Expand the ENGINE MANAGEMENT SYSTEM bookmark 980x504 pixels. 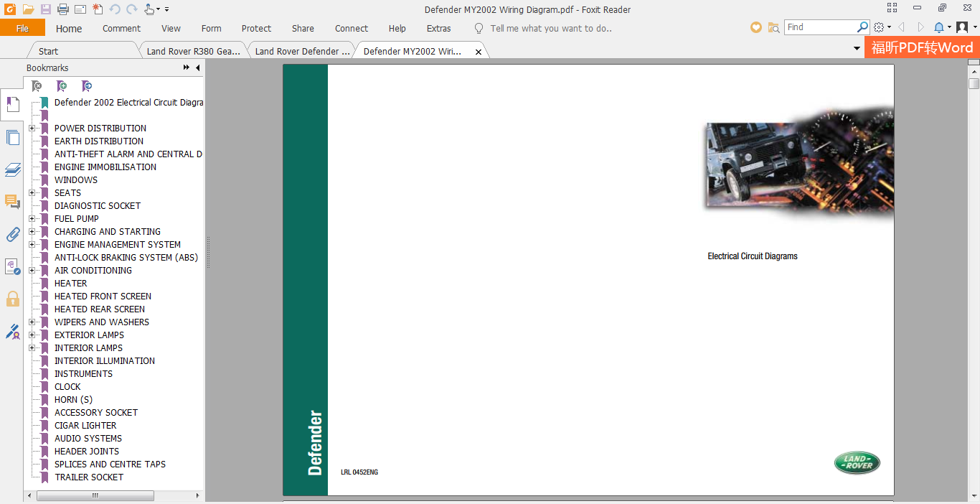32,245
